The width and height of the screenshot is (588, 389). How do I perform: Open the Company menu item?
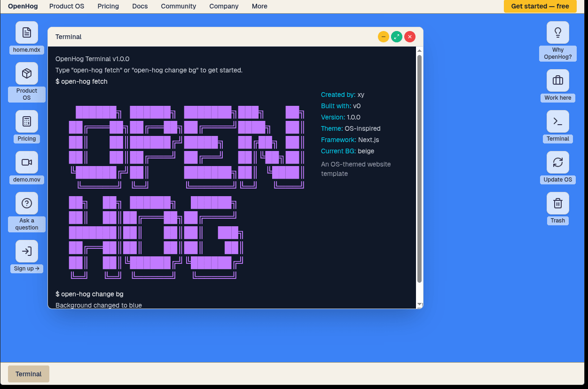click(x=224, y=6)
